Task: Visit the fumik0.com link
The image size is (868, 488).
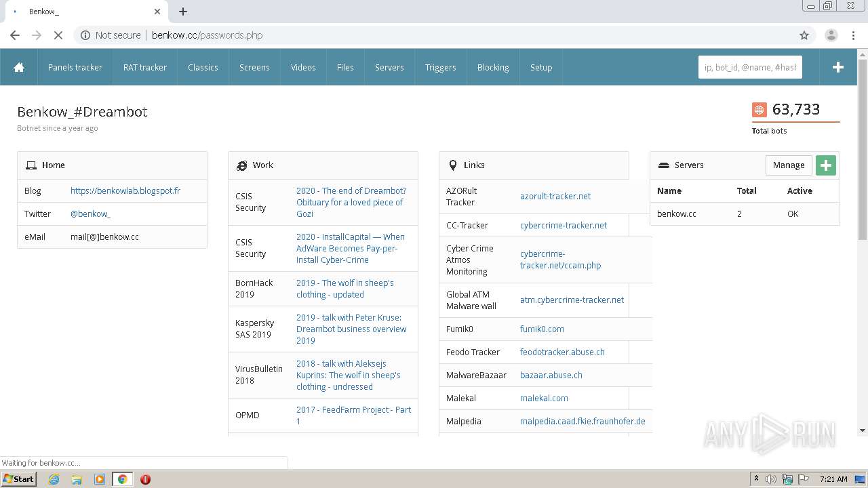Action: click(542, 329)
